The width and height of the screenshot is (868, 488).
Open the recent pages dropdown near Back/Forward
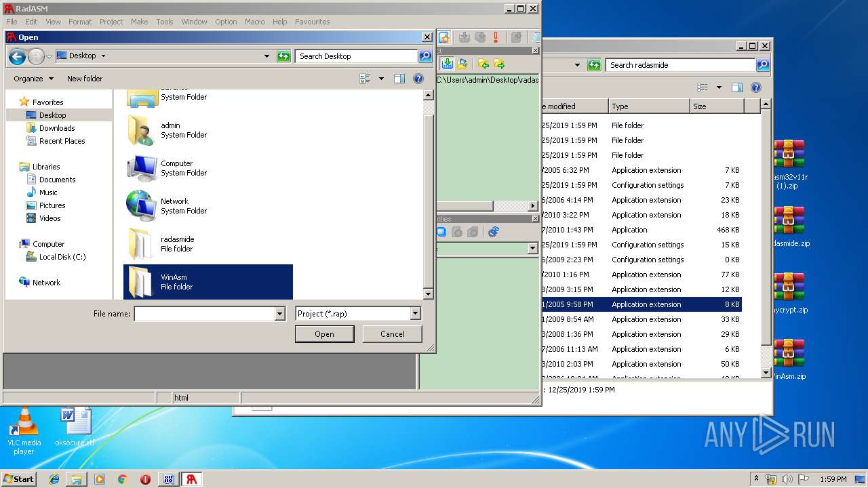click(49, 56)
